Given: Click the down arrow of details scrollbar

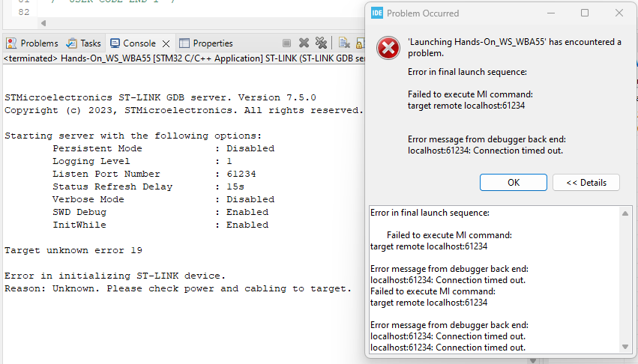Looking at the screenshot, I should 625,346.
